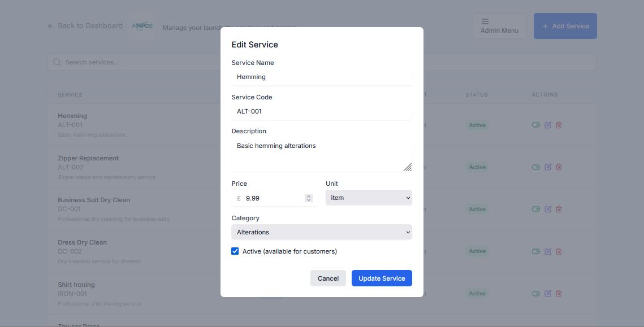Uncheck Active (available for customers) checkbox

click(x=235, y=251)
